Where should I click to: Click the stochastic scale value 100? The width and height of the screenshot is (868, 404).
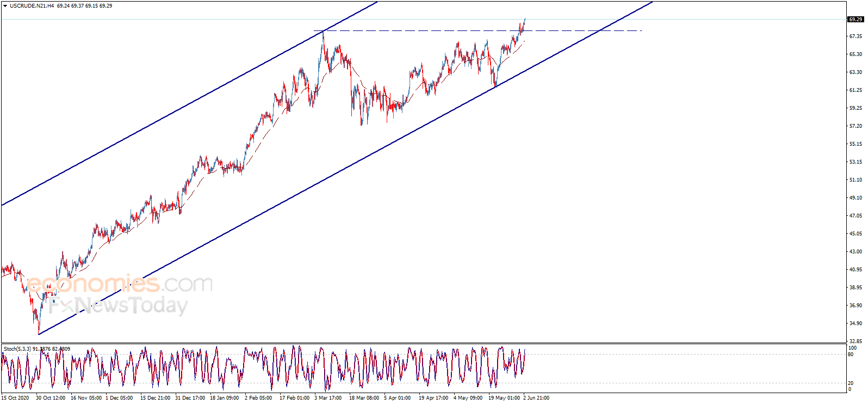[x=852, y=348]
